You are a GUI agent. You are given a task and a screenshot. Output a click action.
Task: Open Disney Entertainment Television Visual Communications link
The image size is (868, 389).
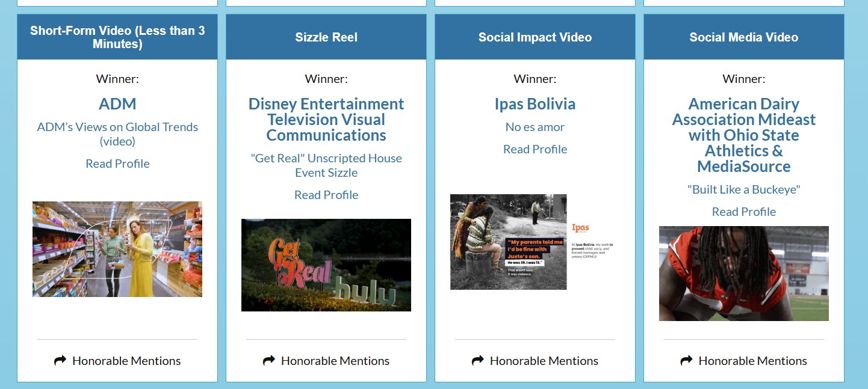326,120
